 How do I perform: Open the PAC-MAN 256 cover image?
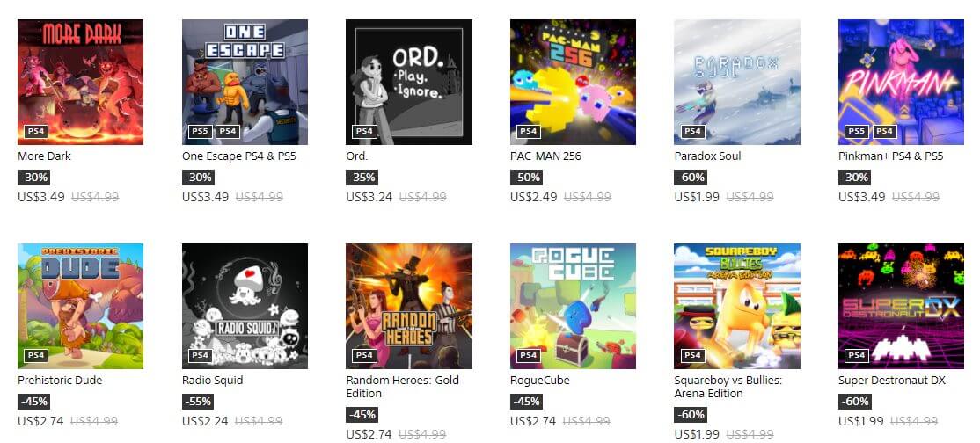point(573,82)
